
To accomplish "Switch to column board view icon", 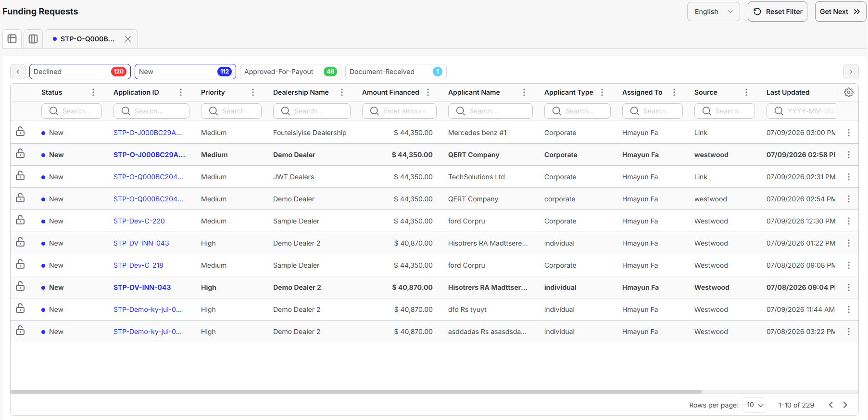I will [33, 39].
